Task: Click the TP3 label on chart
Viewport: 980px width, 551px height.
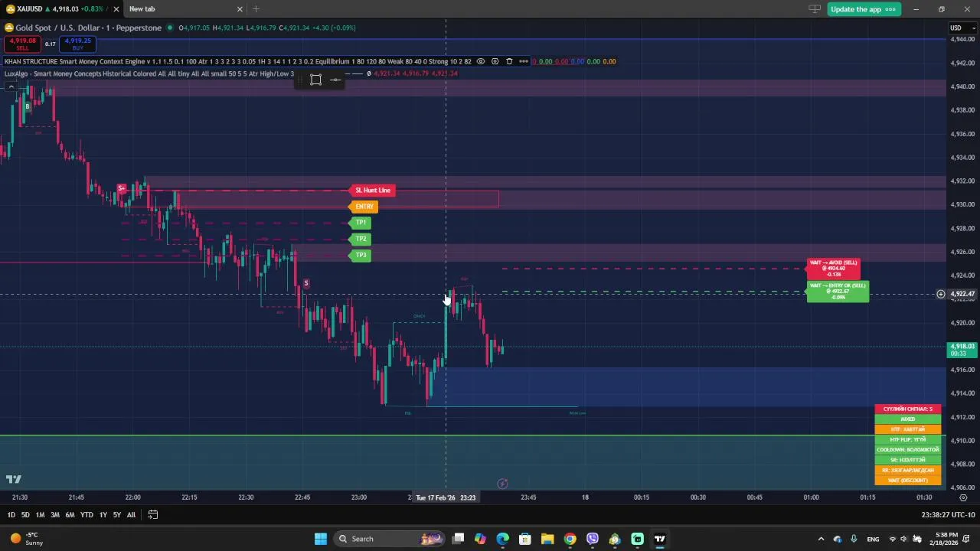Action: (360, 255)
